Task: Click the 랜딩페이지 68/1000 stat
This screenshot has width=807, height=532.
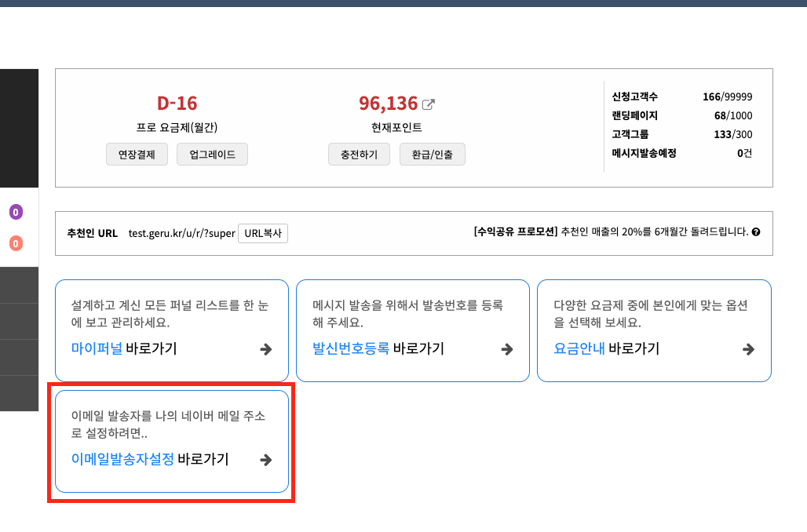Action: (682, 115)
